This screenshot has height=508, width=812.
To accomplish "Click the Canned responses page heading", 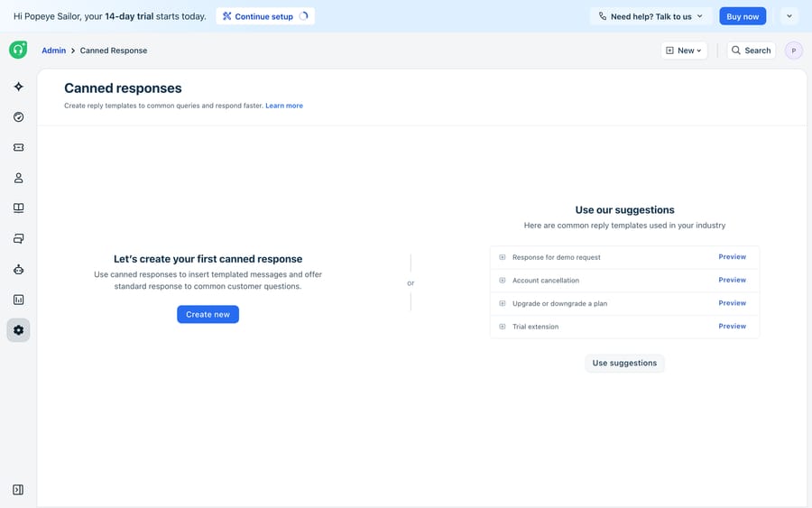I will (123, 88).
